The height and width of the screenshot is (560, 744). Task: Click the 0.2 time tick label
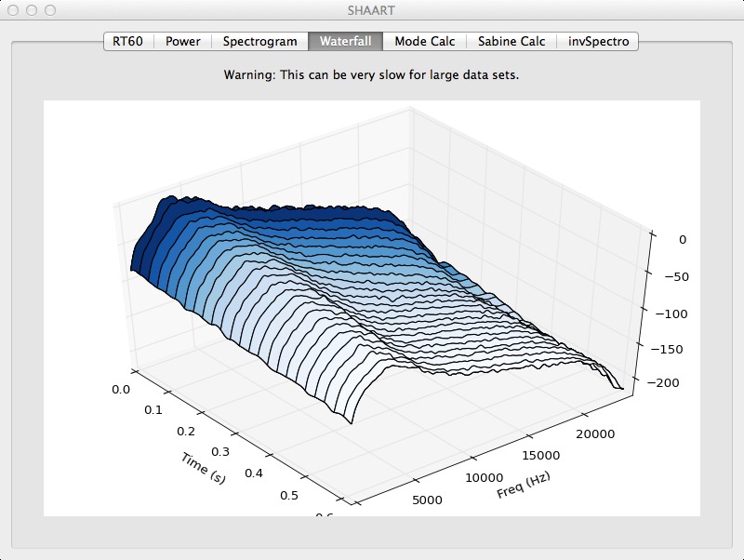point(186,432)
